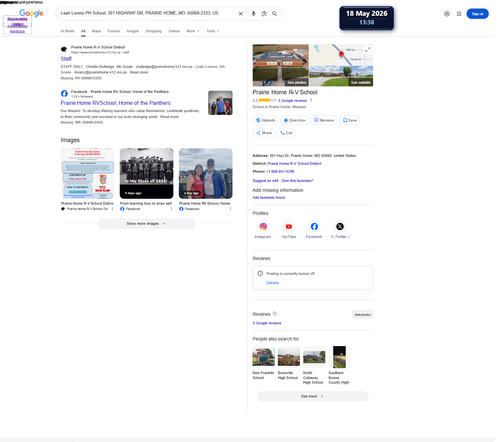This screenshot has height=442, width=500.
Task: Open the Instagram profile icon
Action: (x=263, y=227)
